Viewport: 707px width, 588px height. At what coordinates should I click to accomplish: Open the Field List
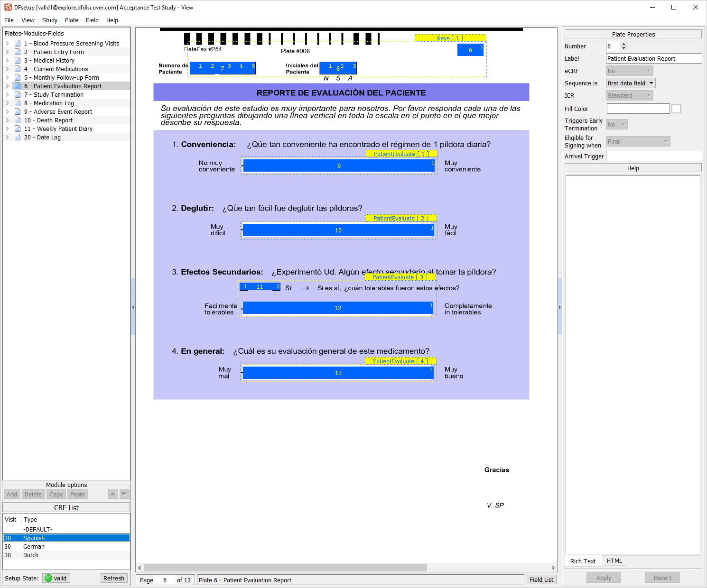(x=541, y=579)
